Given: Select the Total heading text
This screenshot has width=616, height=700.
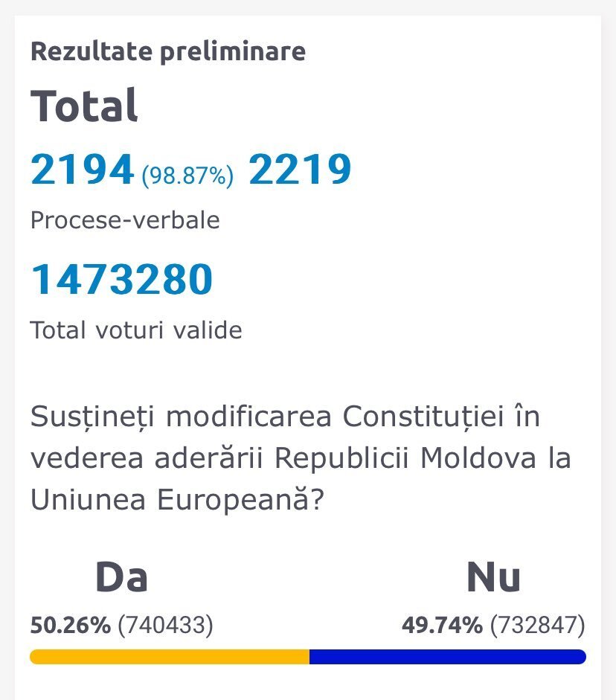Looking at the screenshot, I should 84,106.
